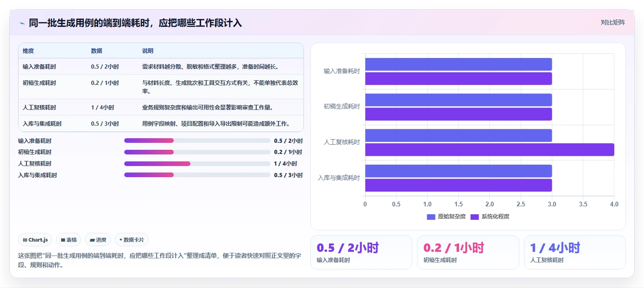Click the 入库与集成耗时 progress bar

pyautogui.click(x=197, y=175)
